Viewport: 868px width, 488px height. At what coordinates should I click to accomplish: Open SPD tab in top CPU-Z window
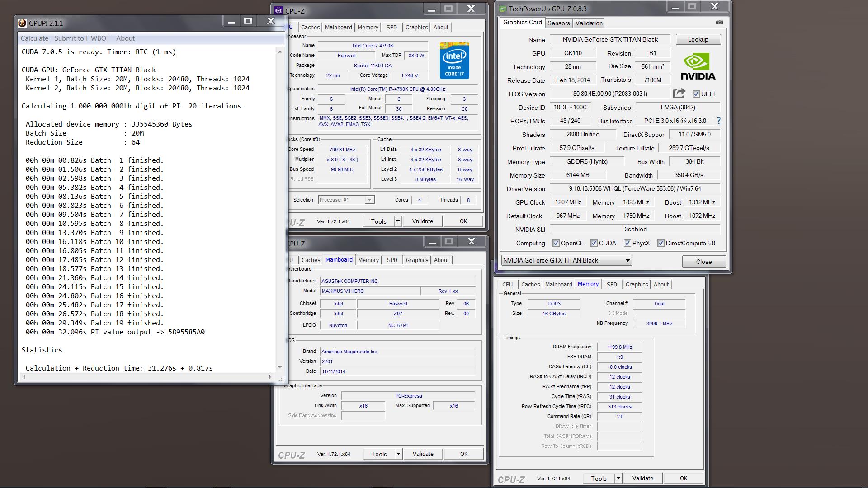tap(392, 27)
